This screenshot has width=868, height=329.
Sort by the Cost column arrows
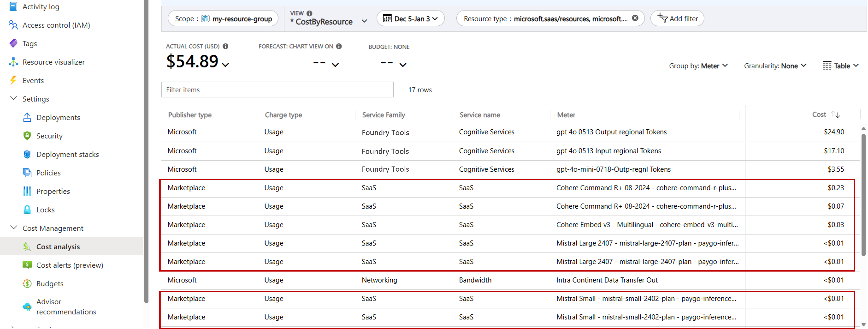pyautogui.click(x=835, y=115)
